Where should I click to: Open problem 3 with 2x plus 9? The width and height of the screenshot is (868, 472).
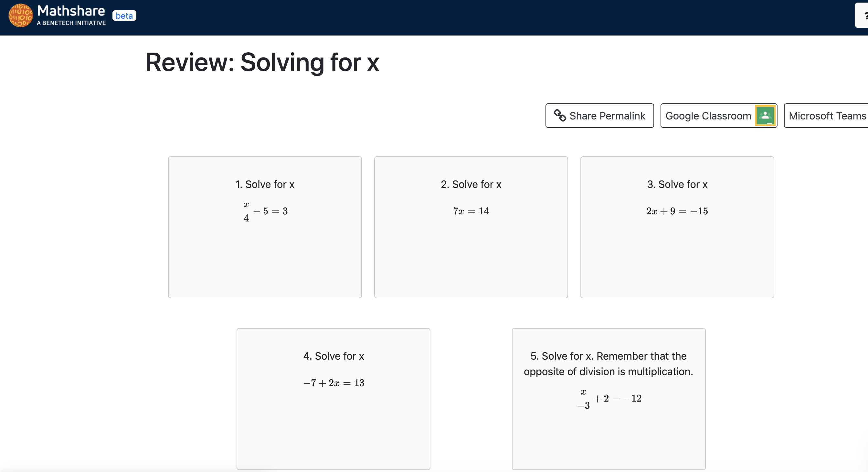click(677, 227)
